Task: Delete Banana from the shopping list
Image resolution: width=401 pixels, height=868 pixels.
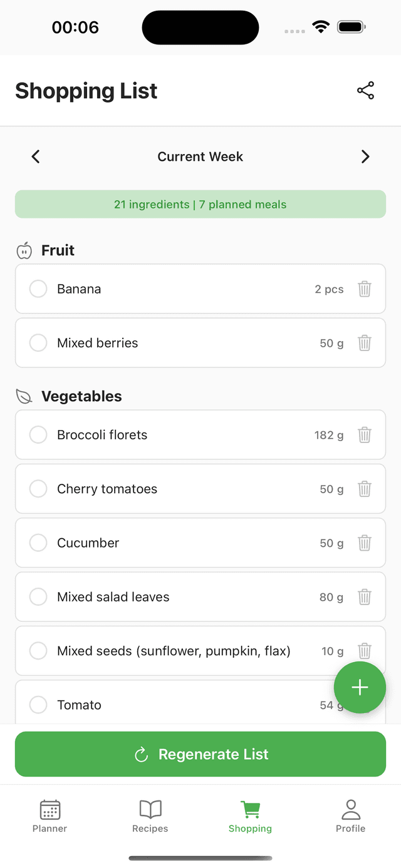Action: (365, 289)
